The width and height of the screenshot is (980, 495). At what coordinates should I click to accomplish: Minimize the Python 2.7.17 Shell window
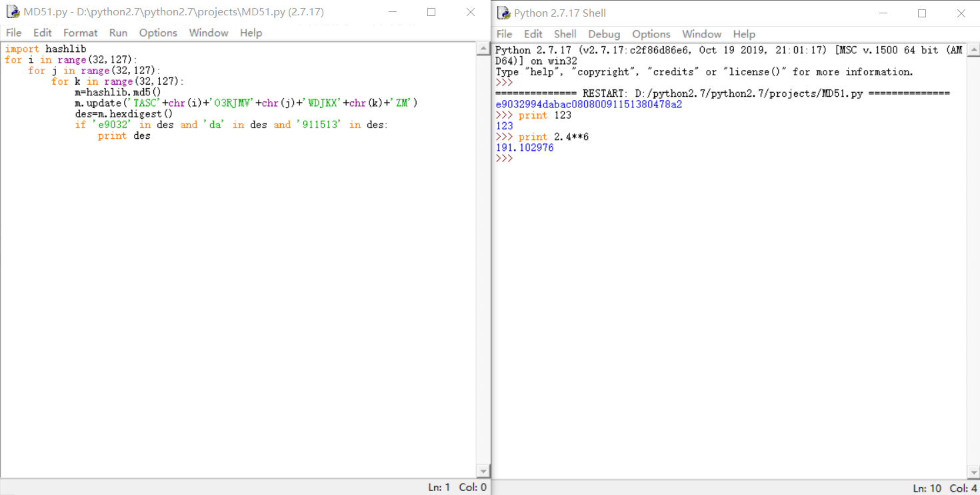[883, 13]
